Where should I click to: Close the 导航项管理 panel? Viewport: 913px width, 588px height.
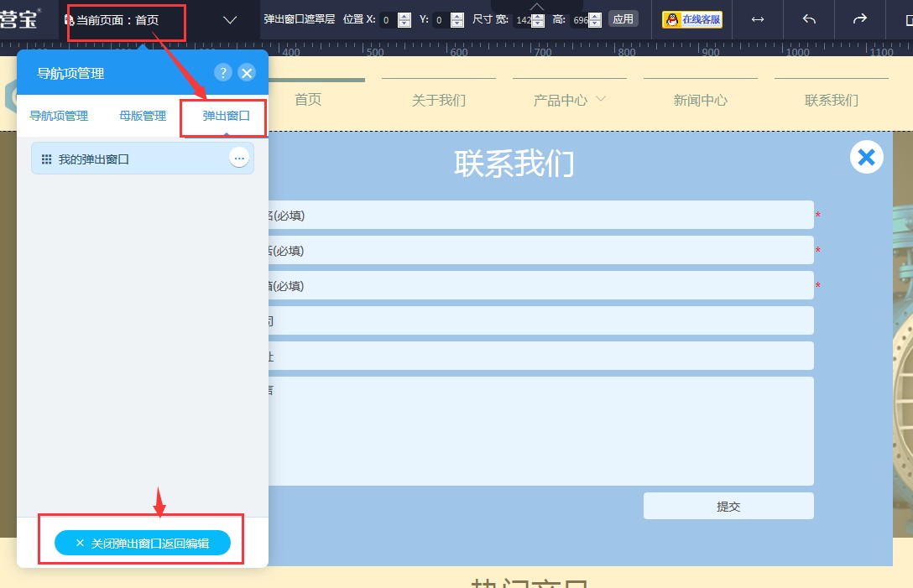[247, 73]
